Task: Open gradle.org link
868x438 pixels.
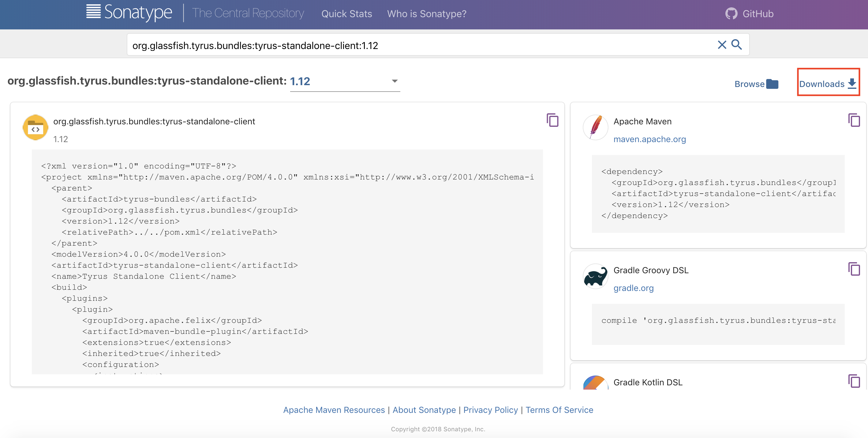Action: [x=634, y=288]
